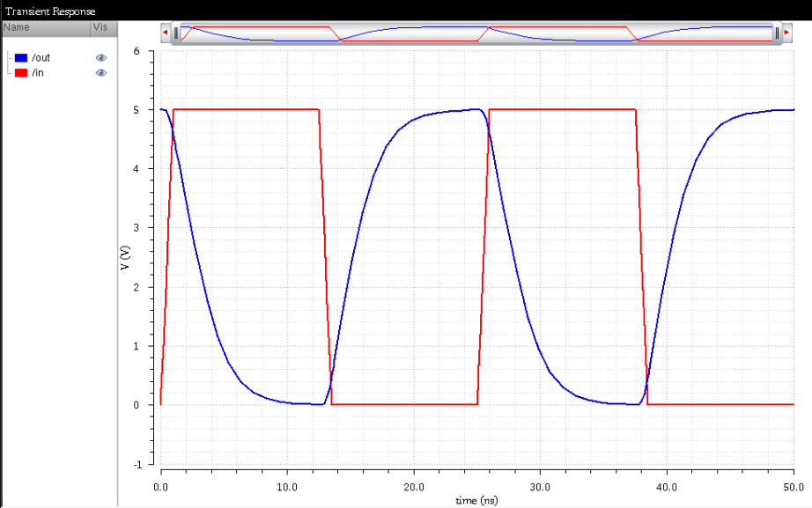Click left red arrow of overview scrollbar
The image size is (812, 508).
click(165, 33)
